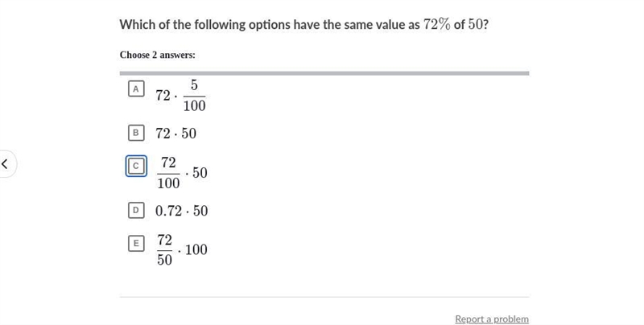Open the Report a problem link
Image resolution: width=644 pixels, height=325 pixels.
coord(492,319)
